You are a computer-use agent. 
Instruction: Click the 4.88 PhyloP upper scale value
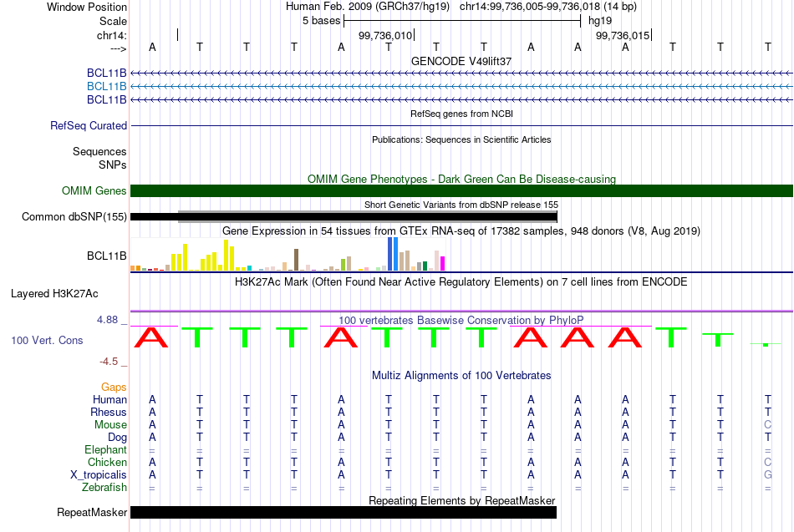tap(107, 320)
